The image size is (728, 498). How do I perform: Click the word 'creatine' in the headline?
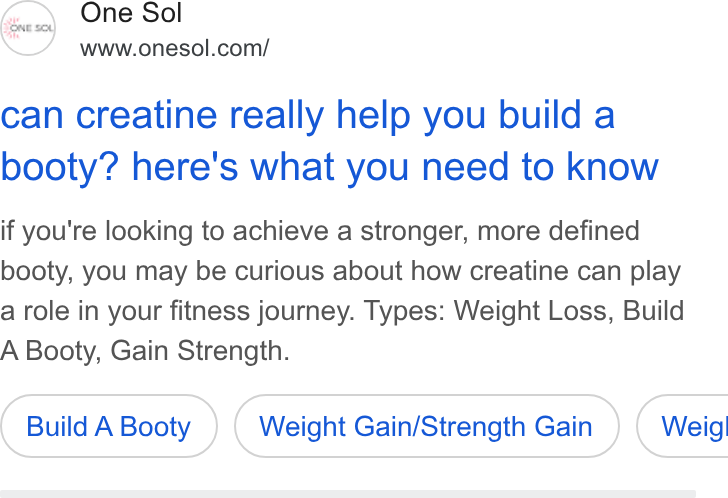(146, 115)
